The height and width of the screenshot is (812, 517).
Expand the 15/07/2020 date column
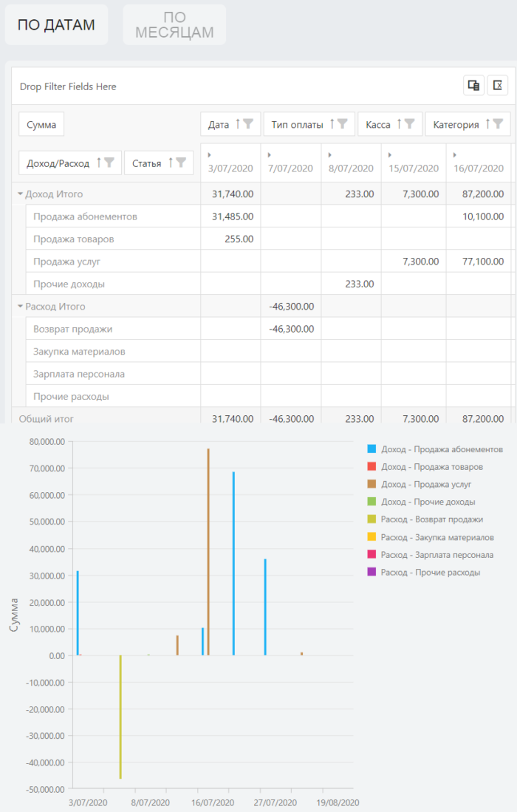(390, 155)
